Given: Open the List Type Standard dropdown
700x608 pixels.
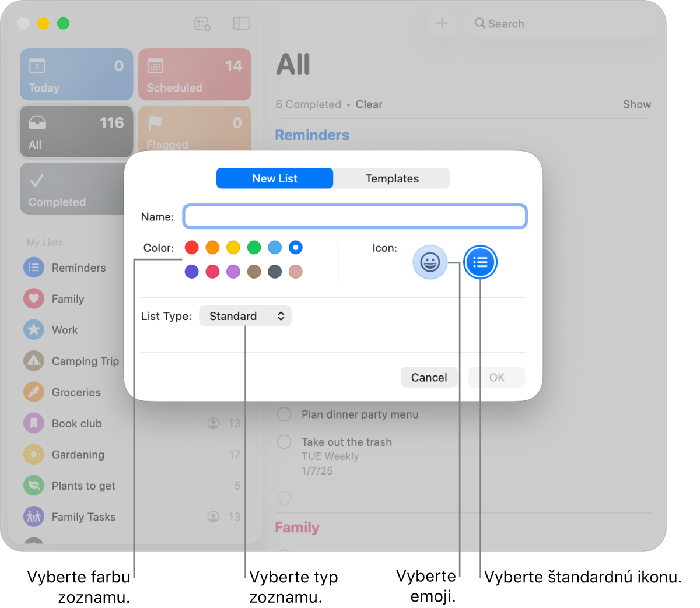Looking at the screenshot, I should click(x=245, y=316).
